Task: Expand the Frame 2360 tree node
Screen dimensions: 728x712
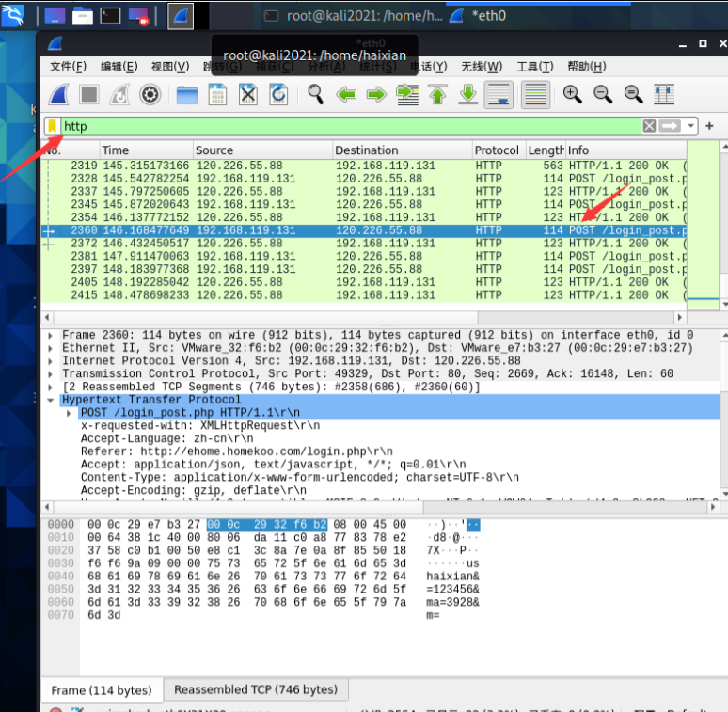Action: [x=50, y=335]
